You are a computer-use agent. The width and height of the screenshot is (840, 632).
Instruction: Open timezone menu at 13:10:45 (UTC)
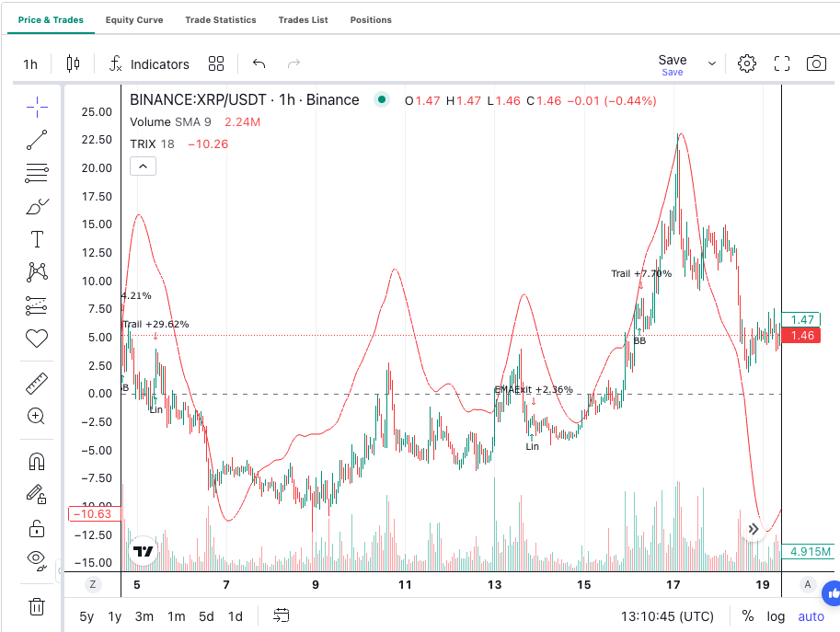[x=667, y=616]
